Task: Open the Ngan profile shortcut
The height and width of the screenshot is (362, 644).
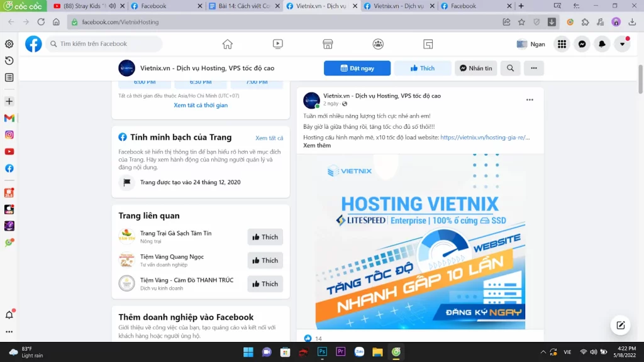Action: 531,44
